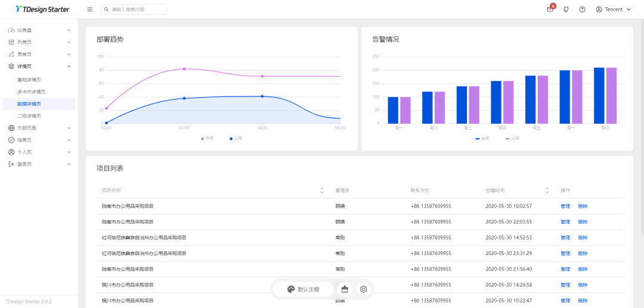Click the 外部页面 globe icon

point(11,128)
